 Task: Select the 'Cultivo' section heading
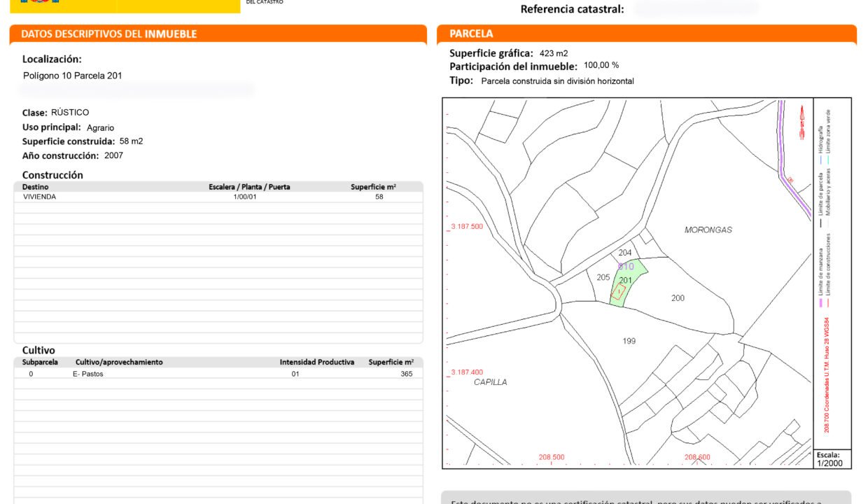[x=38, y=350]
